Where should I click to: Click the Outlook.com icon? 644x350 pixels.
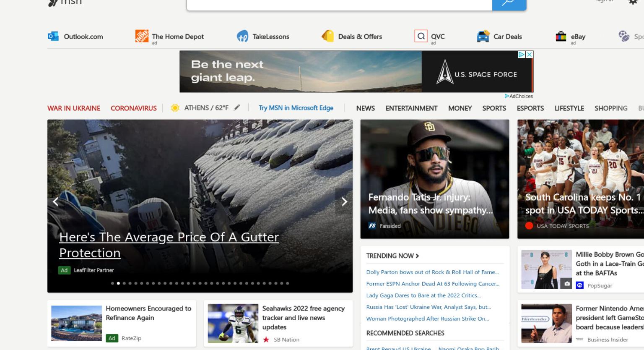click(x=53, y=37)
